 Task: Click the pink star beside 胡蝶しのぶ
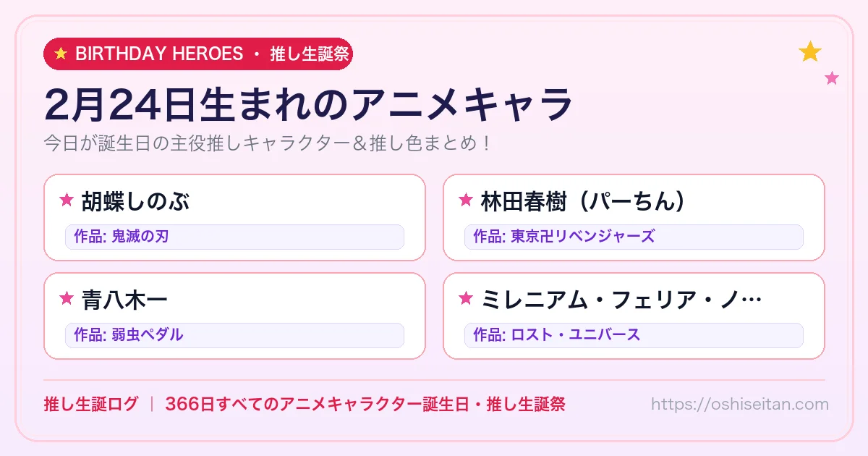67,200
